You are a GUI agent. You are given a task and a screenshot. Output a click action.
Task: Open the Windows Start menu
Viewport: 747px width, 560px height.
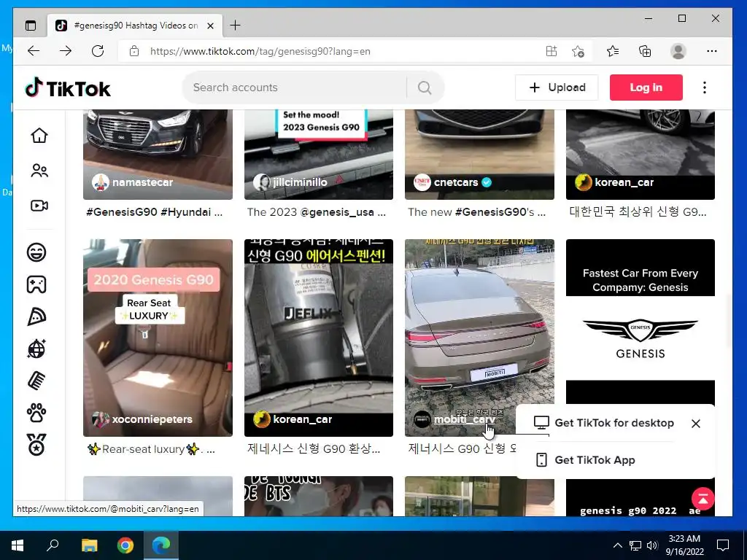[18, 545]
